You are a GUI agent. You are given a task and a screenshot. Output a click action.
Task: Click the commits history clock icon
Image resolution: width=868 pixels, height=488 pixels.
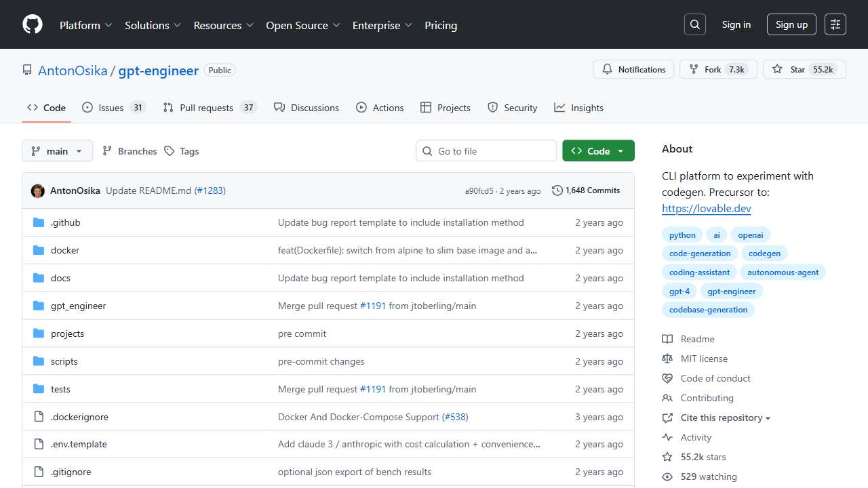pos(557,190)
